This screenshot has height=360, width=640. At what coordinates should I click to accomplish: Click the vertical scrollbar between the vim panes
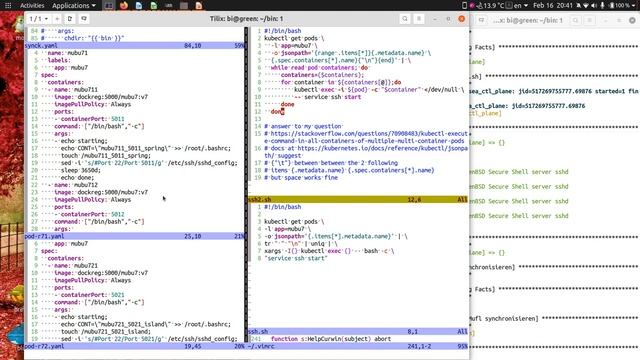(246, 185)
